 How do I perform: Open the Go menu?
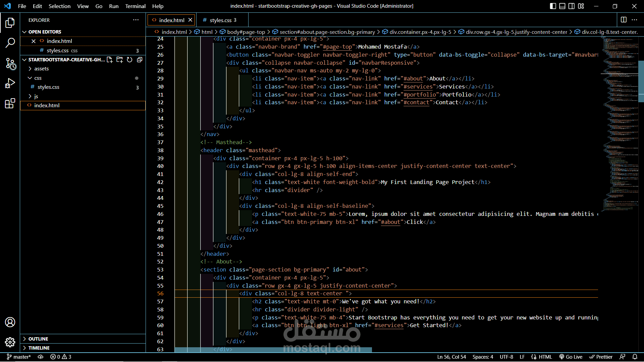[99, 6]
